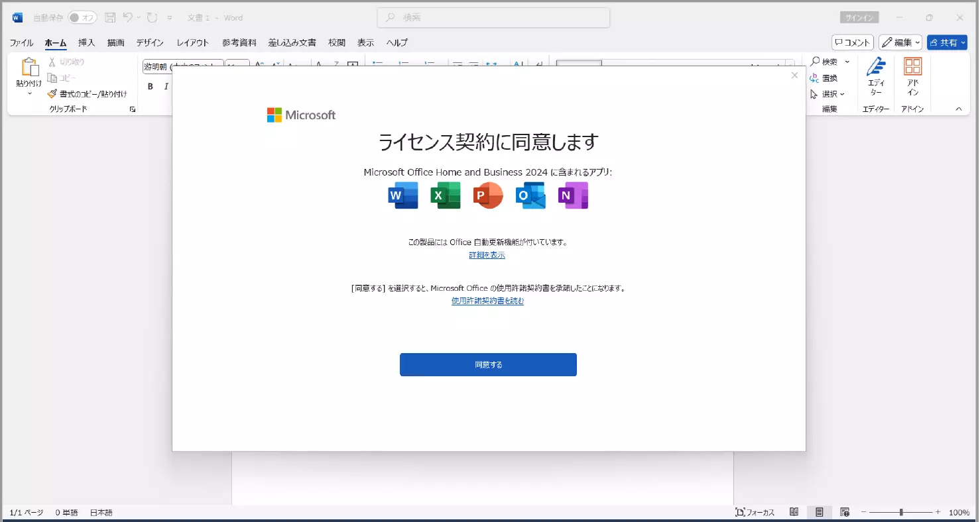This screenshot has width=980, height=522.
Task: Open the Add-ins (アドイン) icon
Action: point(913,66)
